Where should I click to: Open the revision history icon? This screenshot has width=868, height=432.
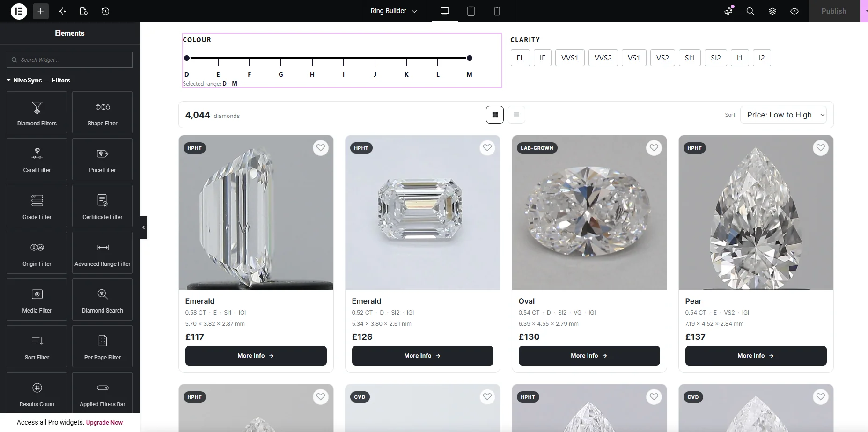[105, 11]
